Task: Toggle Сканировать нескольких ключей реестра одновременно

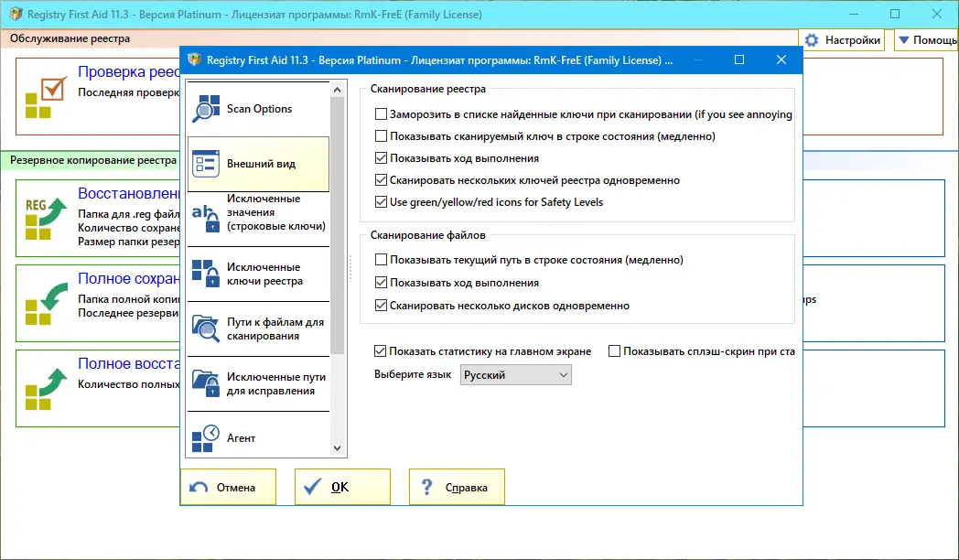Action: tap(381, 180)
